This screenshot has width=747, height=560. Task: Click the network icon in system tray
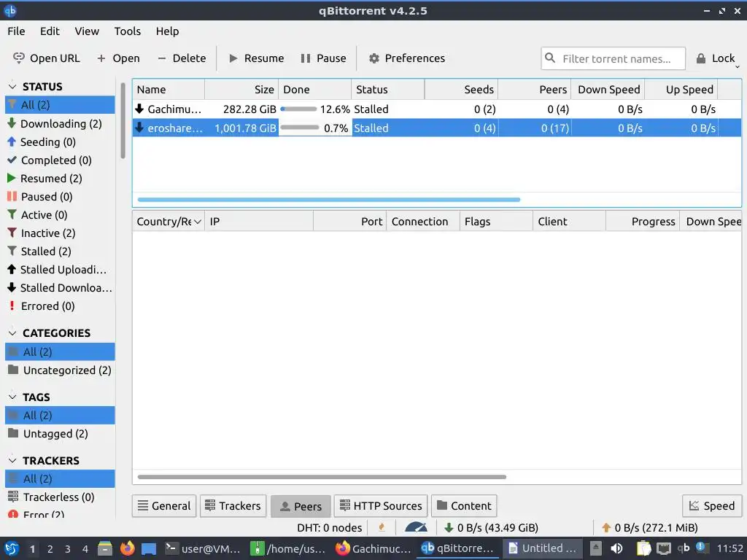(663, 548)
